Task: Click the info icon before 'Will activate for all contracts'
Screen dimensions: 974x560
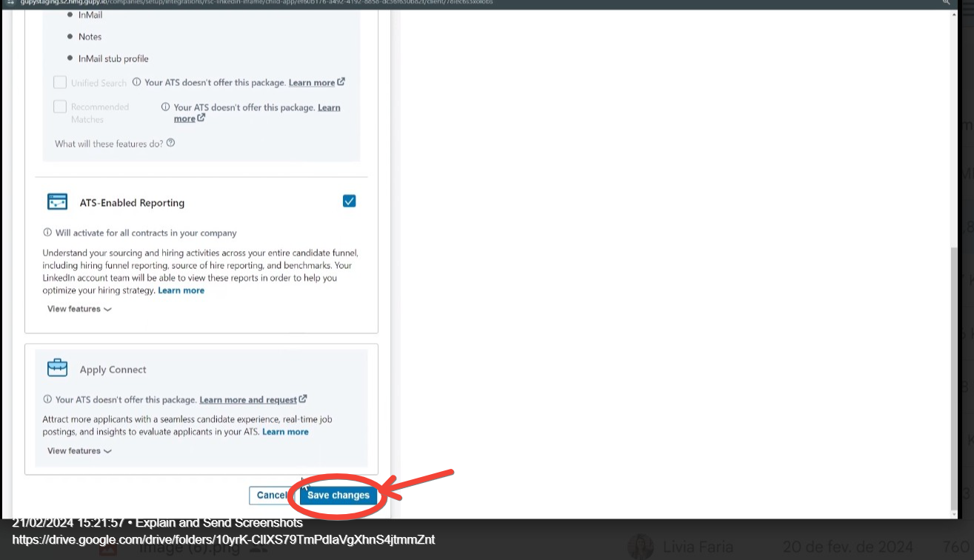Action: (x=47, y=233)
